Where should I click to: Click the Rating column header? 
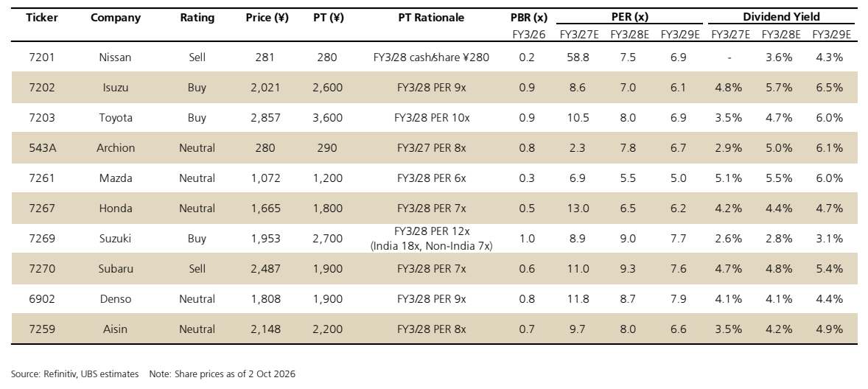point(197,18)
